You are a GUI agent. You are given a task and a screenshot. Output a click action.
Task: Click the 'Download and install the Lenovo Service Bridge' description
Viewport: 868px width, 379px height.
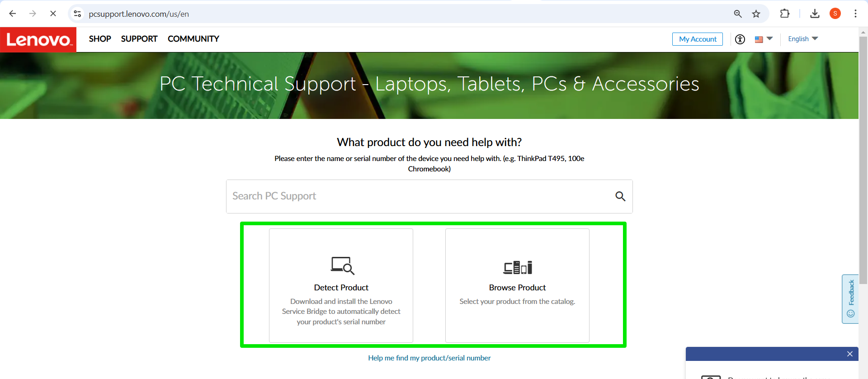click(x=341, y=312)
